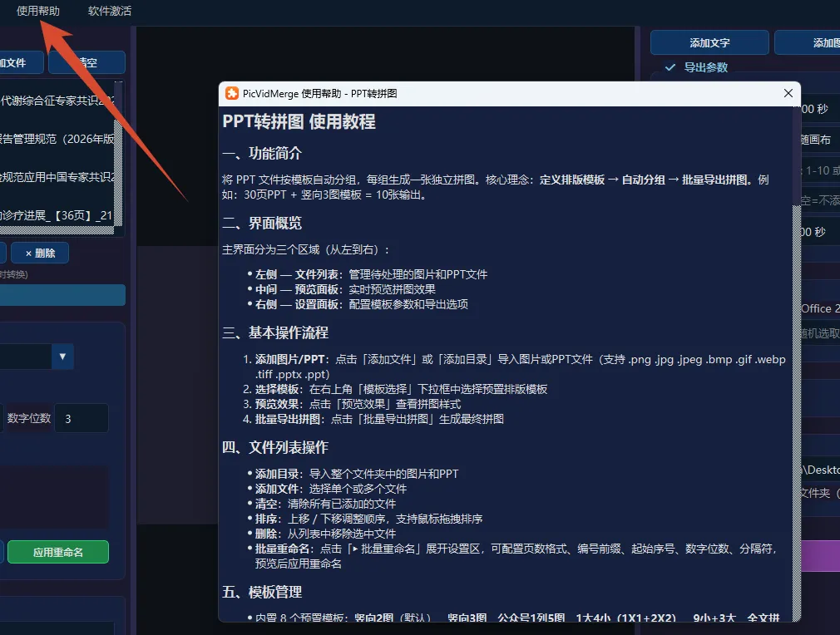Select file 诊疗进展_【36页】_21 in list
840x635 pixels.
[x=57, y=216]
